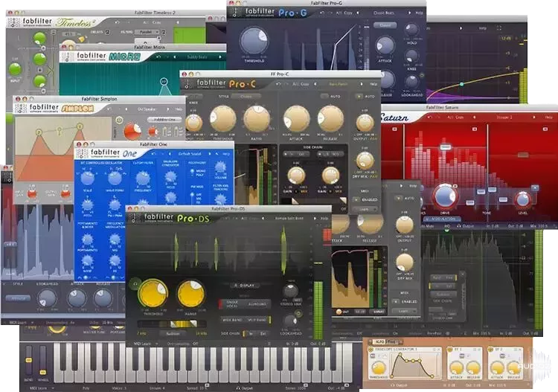
Task: Toggle the Pro-C release Auto switch
Action: pos(324,96)
